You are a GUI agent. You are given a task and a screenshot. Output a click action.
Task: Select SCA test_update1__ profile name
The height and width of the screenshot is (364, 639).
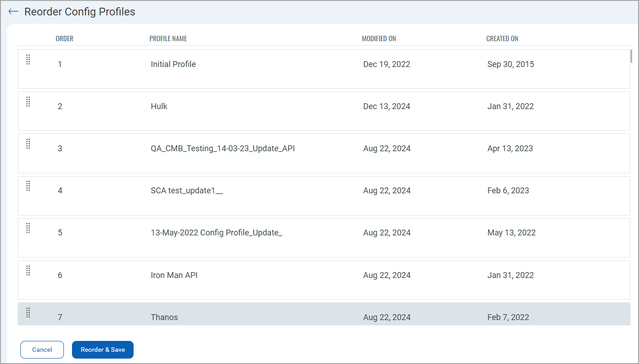[x=187, y=191]
